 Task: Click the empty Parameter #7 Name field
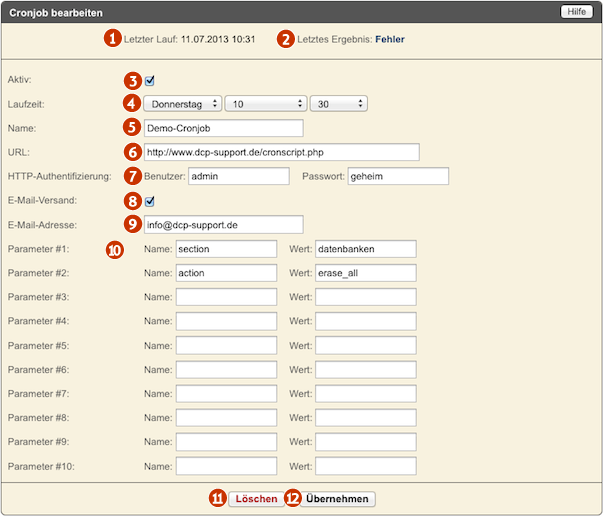pos(226,394)
